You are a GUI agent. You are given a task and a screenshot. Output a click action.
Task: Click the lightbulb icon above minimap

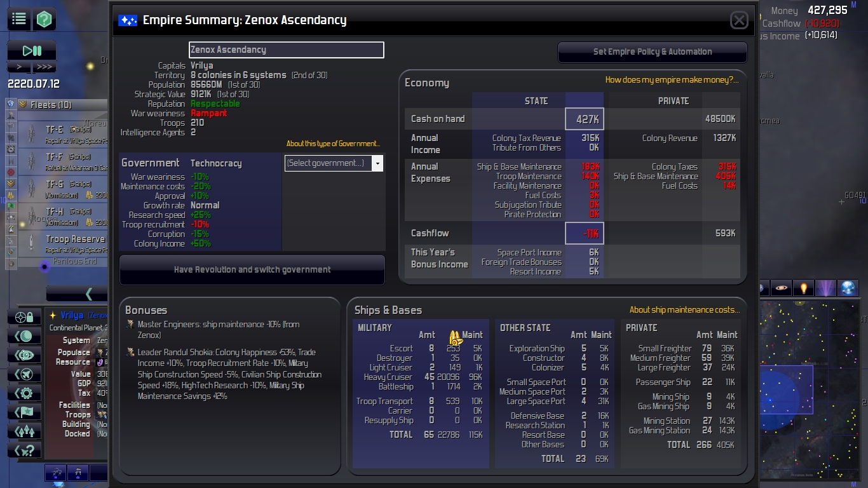(804, 288)
